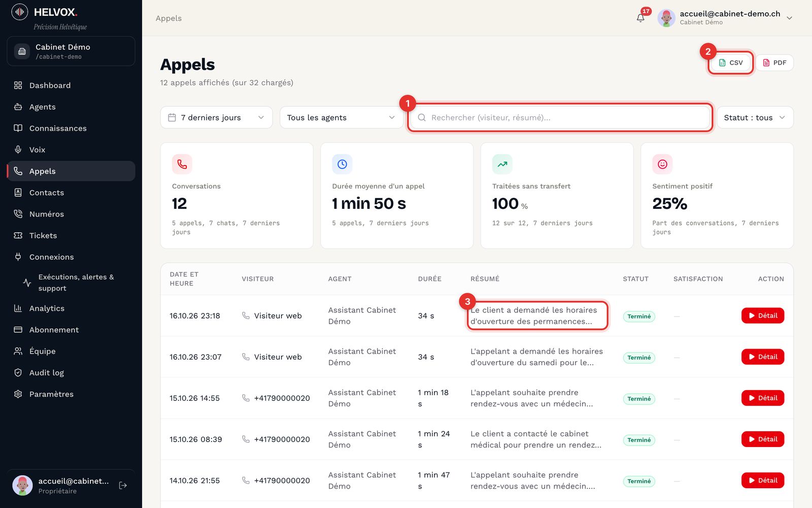Open Connexions in the sidebar
Image resolution: width=812 pixels, height=508 pixels.
pyautogui.click(x=71, y=257)
